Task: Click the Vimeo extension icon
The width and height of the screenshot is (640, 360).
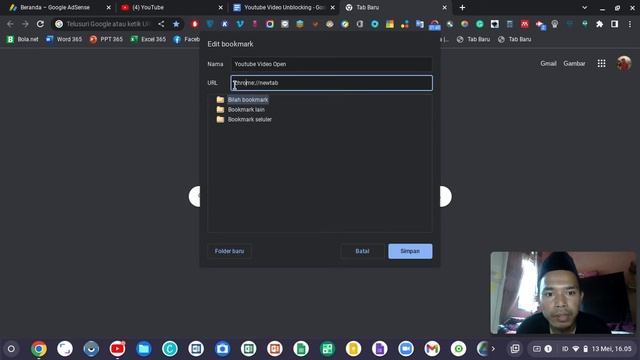Action: coord(240,24)
